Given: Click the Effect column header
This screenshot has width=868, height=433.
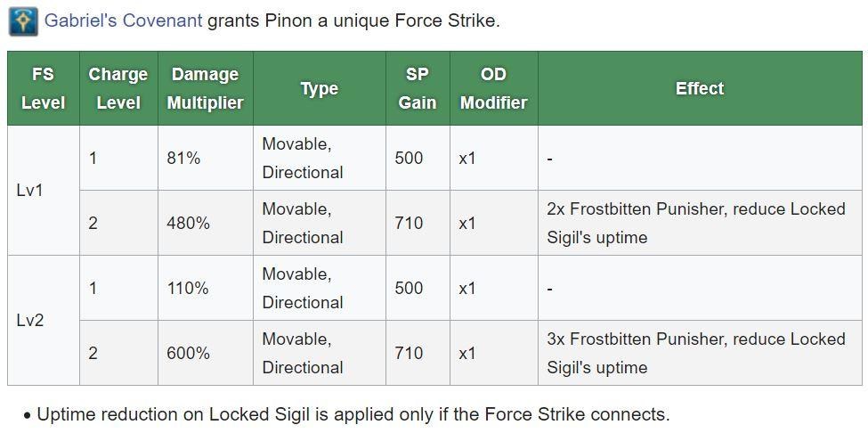Looking at the screenshot, I should (x=699, y=88).
